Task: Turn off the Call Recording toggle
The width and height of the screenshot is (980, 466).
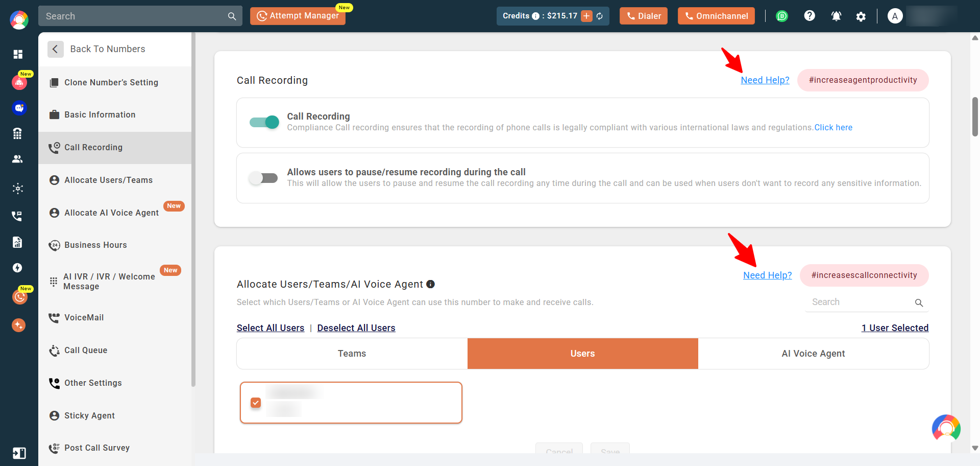Action: (x=264, y=122)
